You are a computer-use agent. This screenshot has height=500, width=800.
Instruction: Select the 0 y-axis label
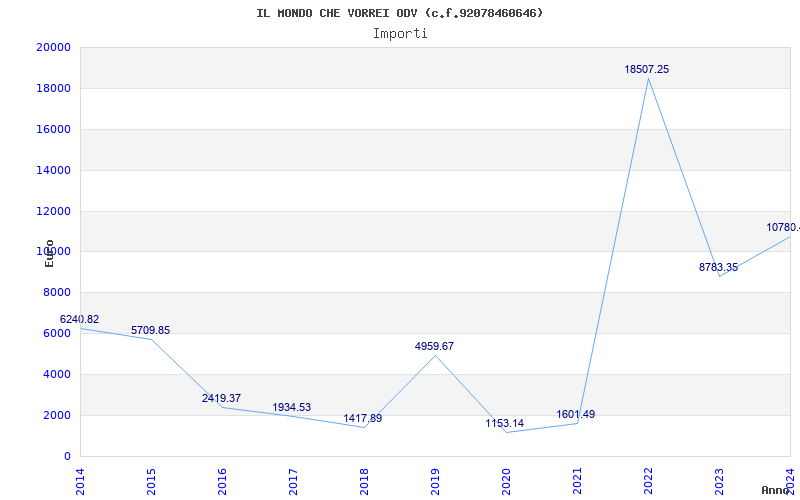point(67,456)
